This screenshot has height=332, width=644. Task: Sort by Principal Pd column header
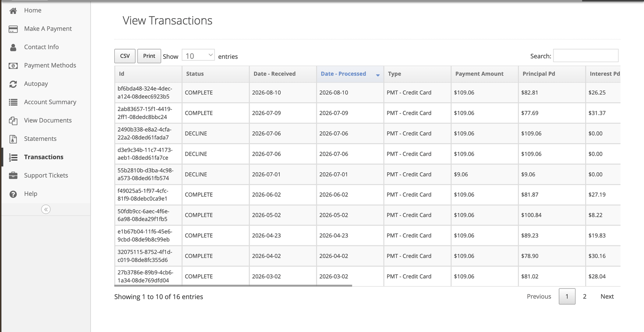[551, 74]
